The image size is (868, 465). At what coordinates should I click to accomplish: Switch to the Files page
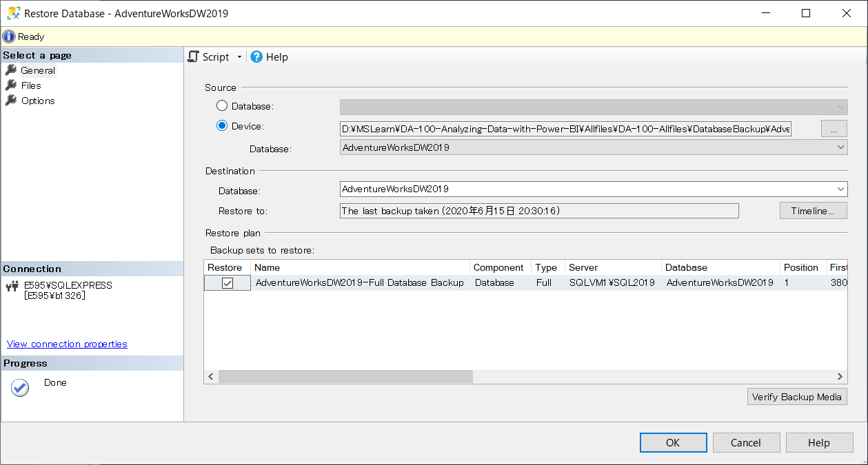(x=31, y=85)
